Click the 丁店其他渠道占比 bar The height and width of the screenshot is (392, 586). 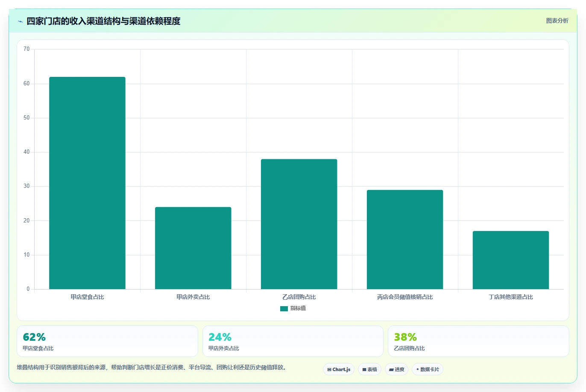click(x=511, y=260)
